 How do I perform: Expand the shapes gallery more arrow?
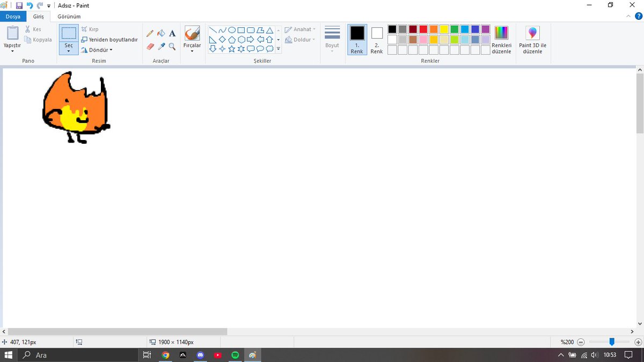(x=278, y=49)
